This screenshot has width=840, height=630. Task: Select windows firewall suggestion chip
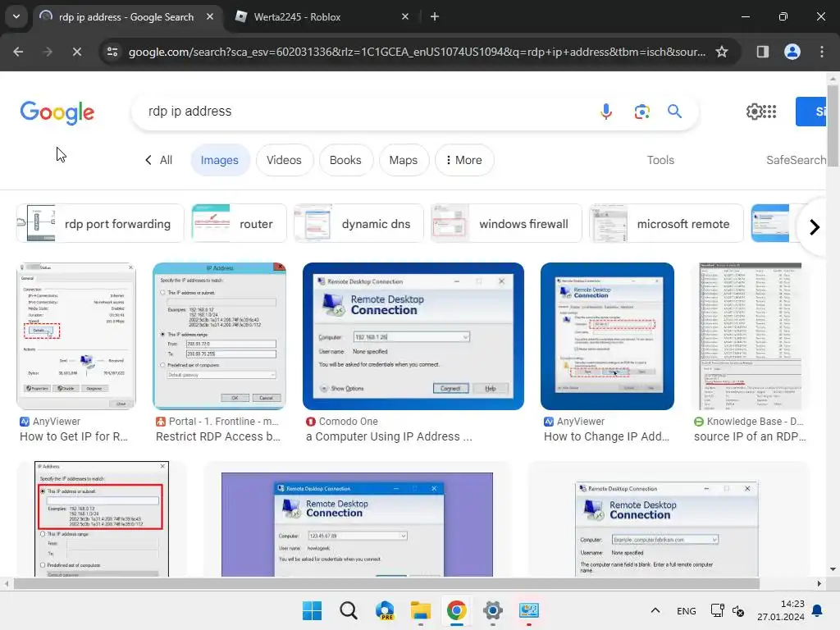(x=506, y=223)
